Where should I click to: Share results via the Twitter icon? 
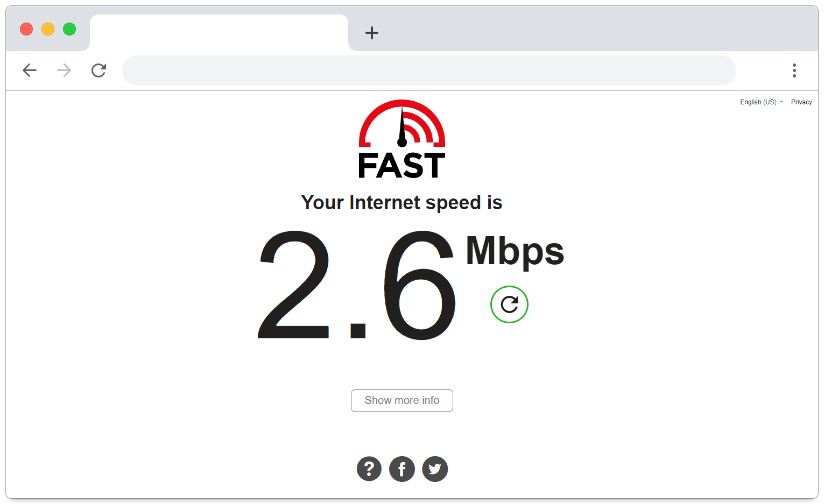point(435,468)
